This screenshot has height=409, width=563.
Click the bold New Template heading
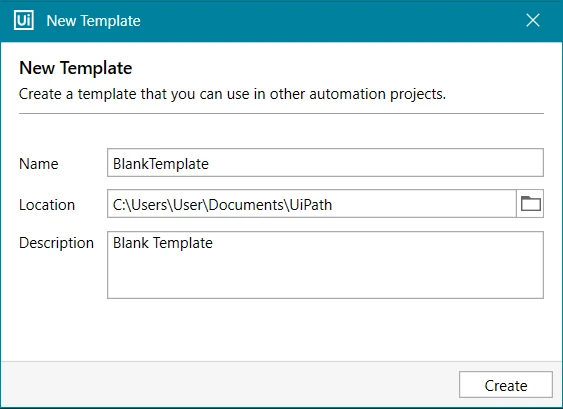click(76, 68)
